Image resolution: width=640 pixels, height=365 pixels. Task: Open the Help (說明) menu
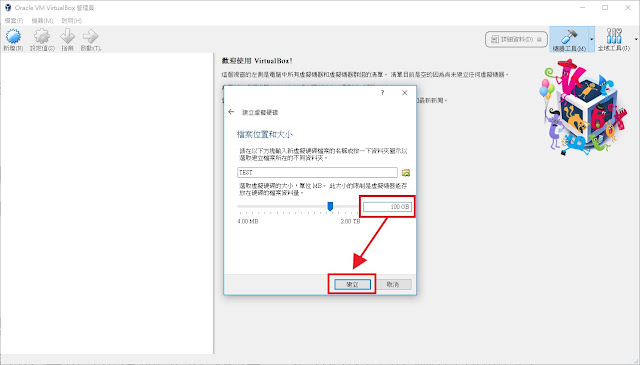72,20
